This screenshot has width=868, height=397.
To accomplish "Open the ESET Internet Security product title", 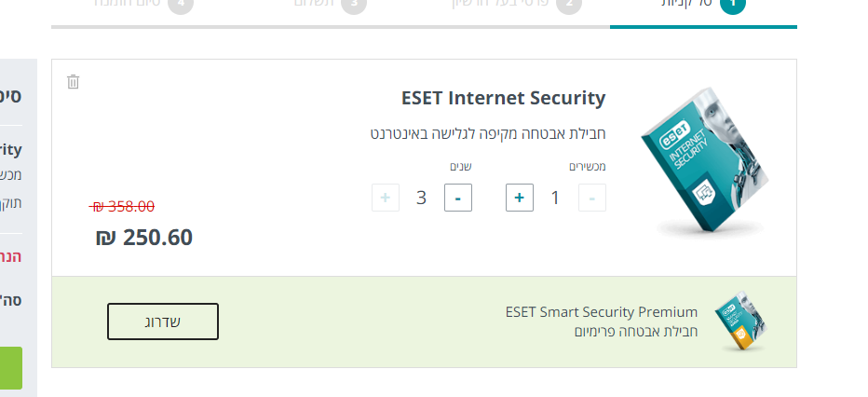I will pos(503,98).
